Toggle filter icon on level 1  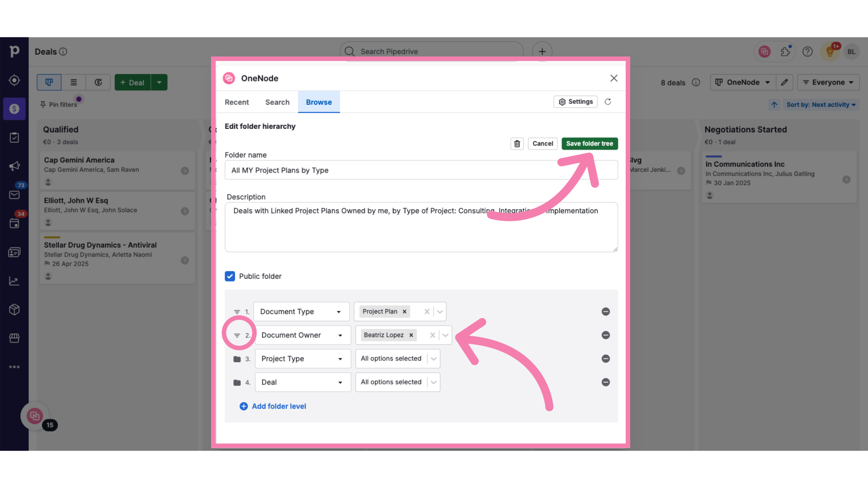[x=237, y=312]
